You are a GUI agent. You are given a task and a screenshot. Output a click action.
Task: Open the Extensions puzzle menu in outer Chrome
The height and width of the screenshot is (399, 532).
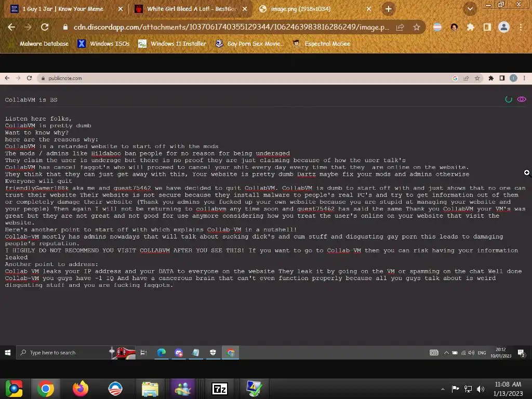(470, 27)
